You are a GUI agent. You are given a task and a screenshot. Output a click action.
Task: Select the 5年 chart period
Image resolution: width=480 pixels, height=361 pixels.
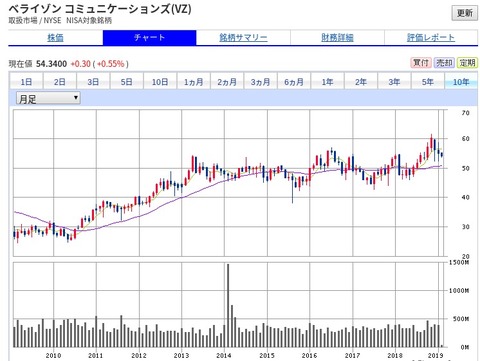click(428, 82)
